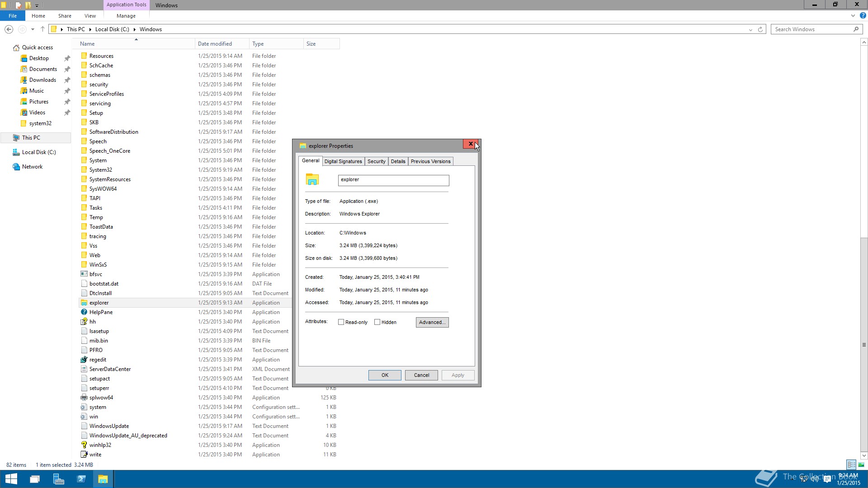The height and width of the screenshot is (488, 868).
Task: Toggle the Hidden attribute checkbox
Action: [x=377, y=322]
